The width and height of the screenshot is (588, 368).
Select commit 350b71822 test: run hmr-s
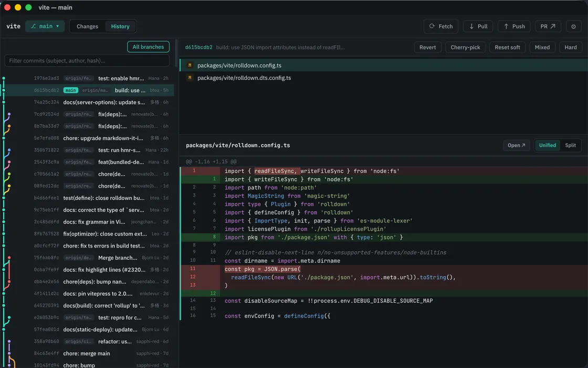click(x=87, y=150)
